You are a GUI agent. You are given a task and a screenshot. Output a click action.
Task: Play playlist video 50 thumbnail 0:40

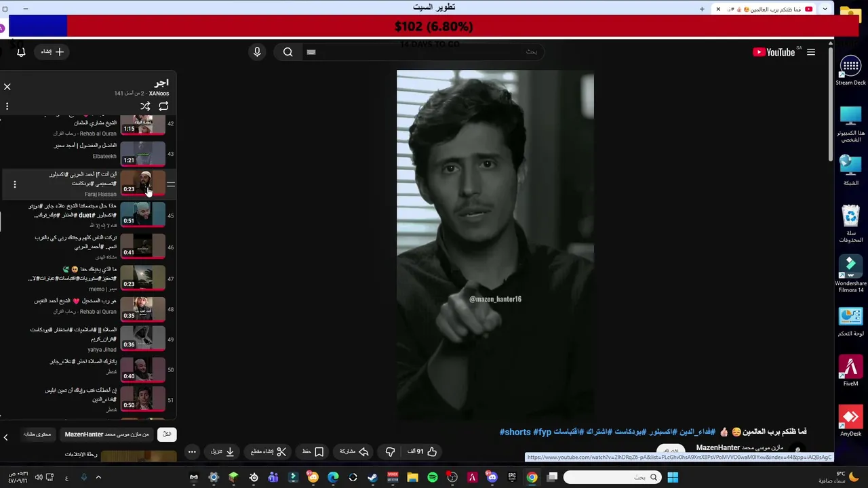143,369
